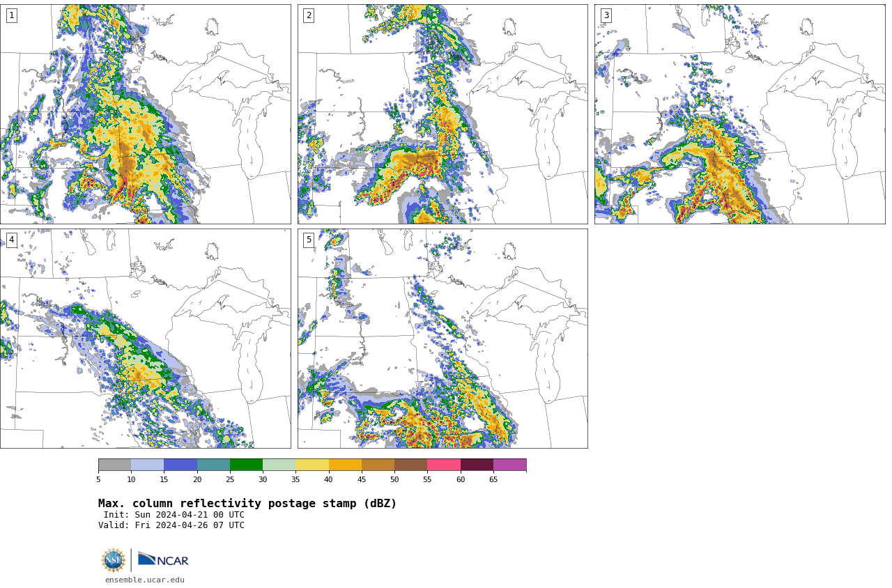This screenshot has width=892, height=588.
Task: Click the colorbar tick label 65
Action: [493, 479]
